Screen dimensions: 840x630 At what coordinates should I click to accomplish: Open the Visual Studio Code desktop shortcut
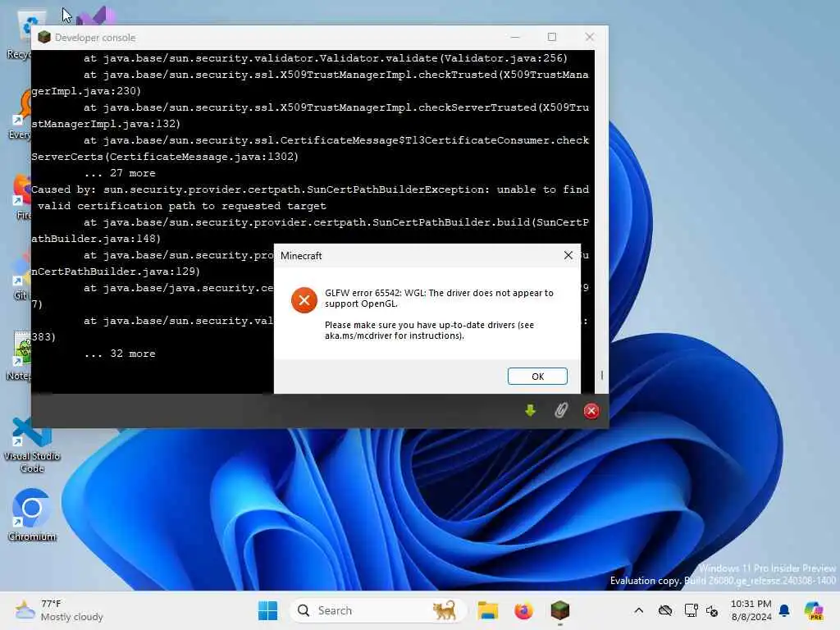[32, 445]
